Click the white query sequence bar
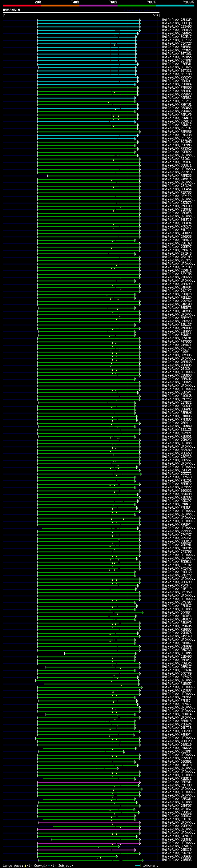Screen dimensions: 197x868 tap(81, 12)
